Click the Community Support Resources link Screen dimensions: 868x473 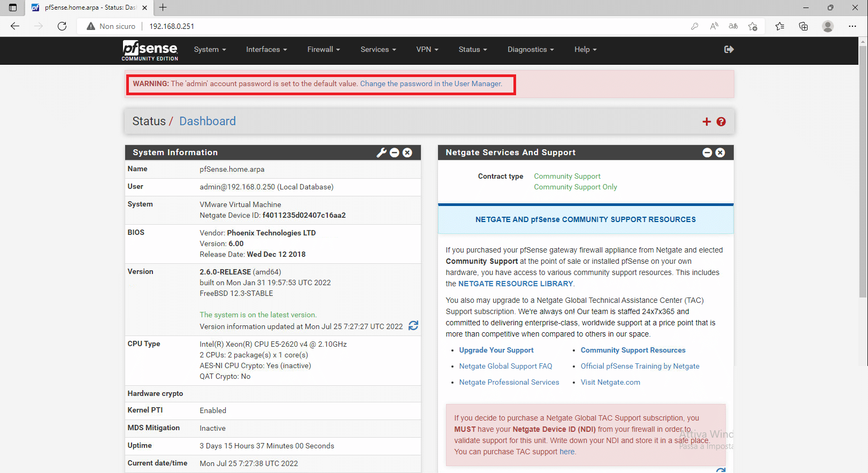[633, 350]
